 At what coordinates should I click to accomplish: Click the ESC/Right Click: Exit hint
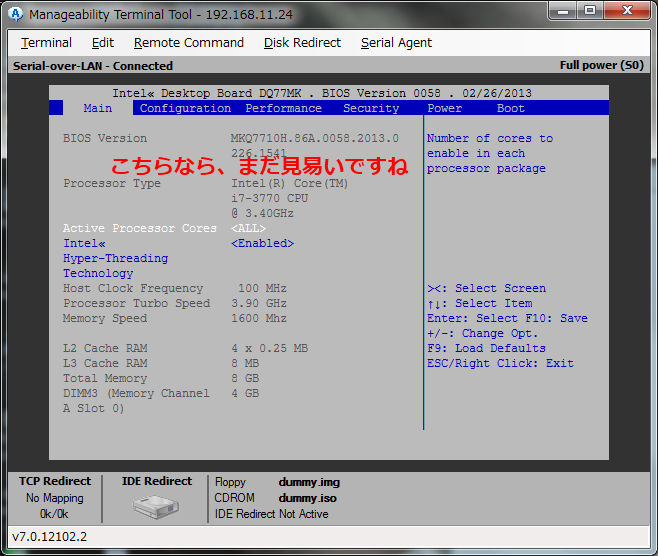(x=500, y=363)
